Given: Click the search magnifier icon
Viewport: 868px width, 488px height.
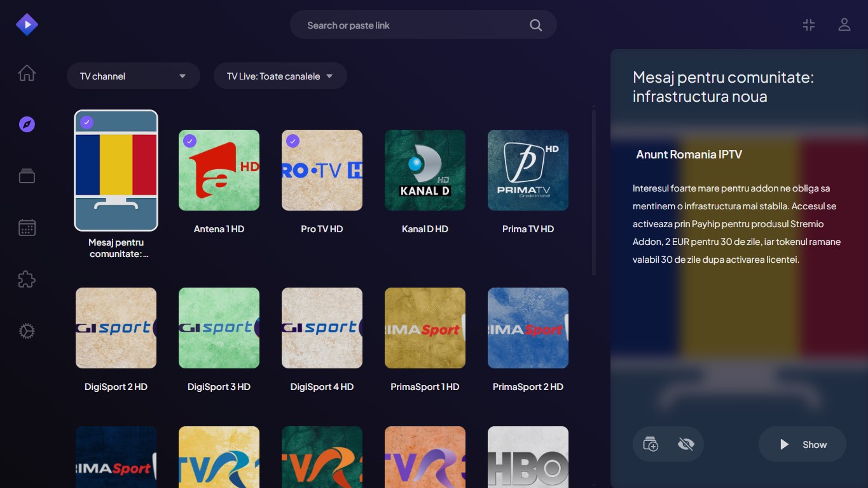Looking at the screenshot, I should click(536, 25).
